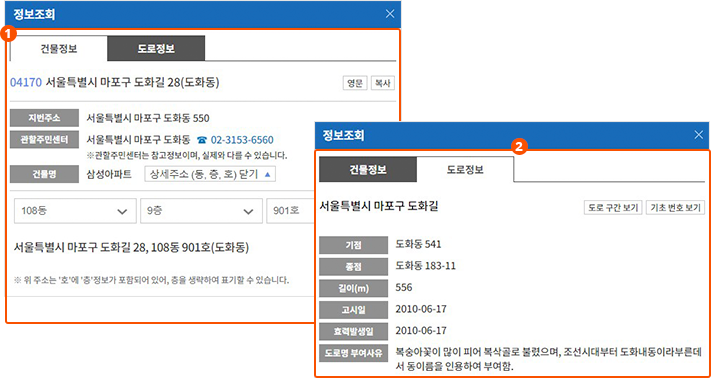Select 도로정보 tab in front window
The width and height of the screenshot is (711, 378).
[465, 170]
